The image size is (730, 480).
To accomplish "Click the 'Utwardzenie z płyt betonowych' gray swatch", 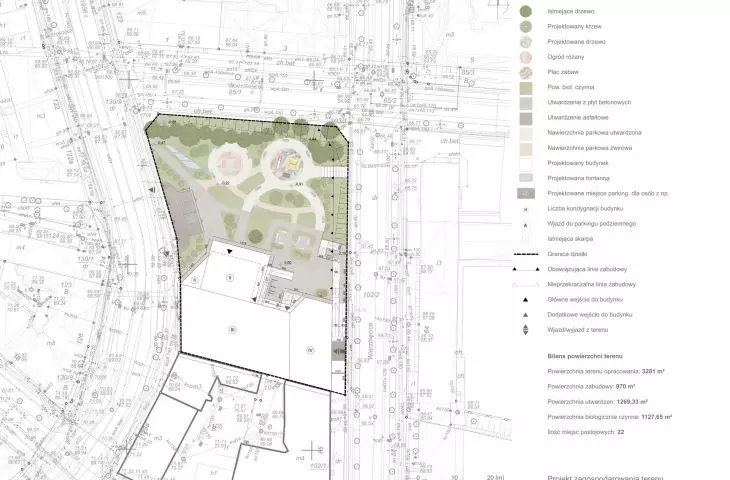I will click(526, 103).
